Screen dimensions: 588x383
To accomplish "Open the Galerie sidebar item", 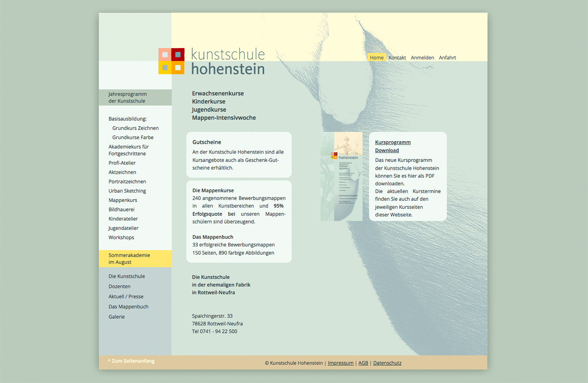I will 116,317.
